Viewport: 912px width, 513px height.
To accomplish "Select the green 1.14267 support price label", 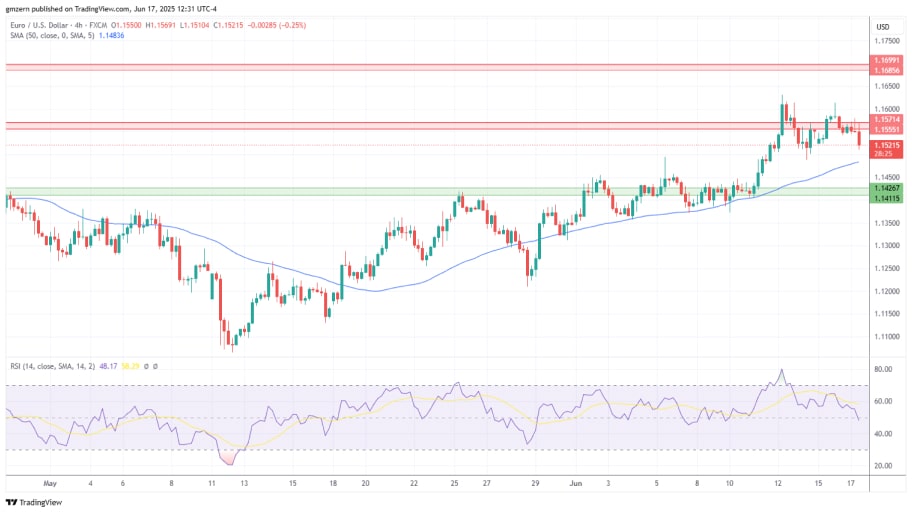I will pos(887,188).
